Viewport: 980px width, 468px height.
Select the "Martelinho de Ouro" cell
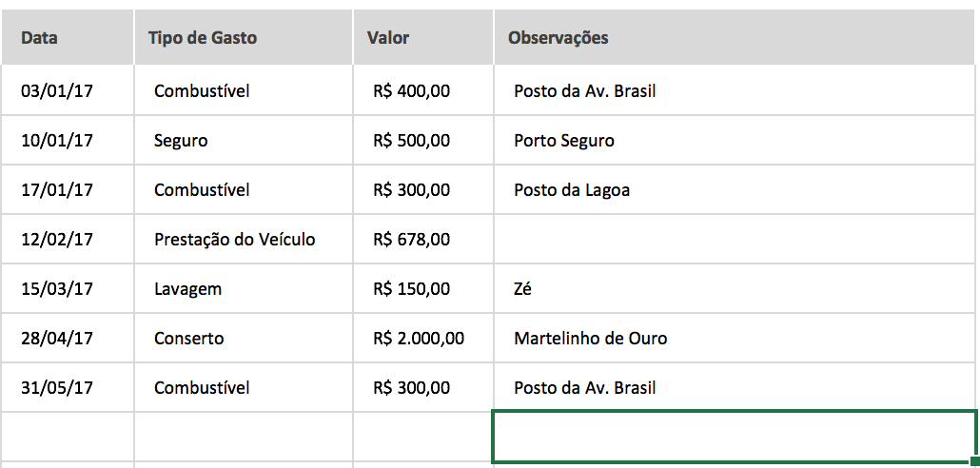(591, 339)
